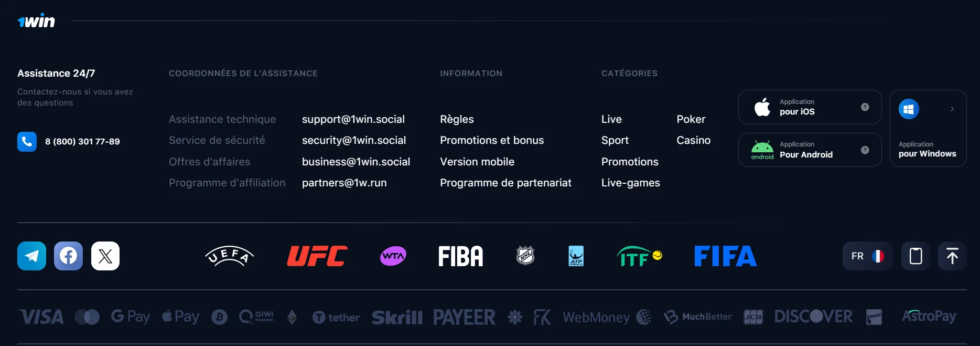The height and width of the screenshot is (346, 980).
Task: Click the FIFA logo
Action: (x=725, y=256)
